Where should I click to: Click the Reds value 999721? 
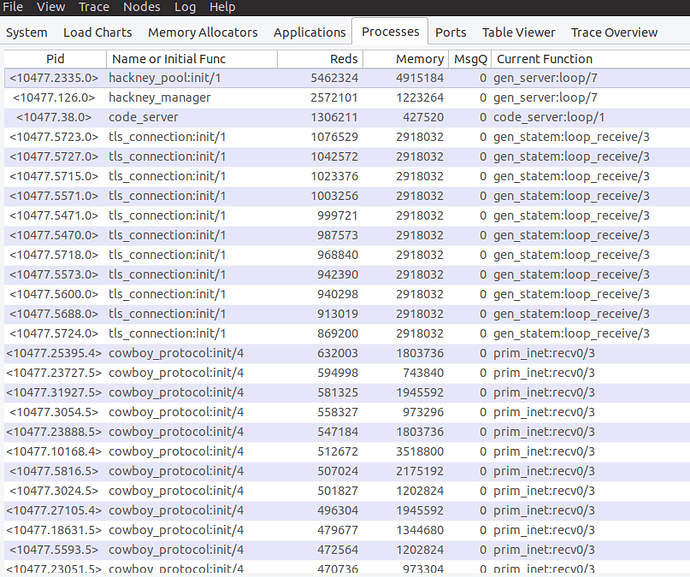point(338,216)
